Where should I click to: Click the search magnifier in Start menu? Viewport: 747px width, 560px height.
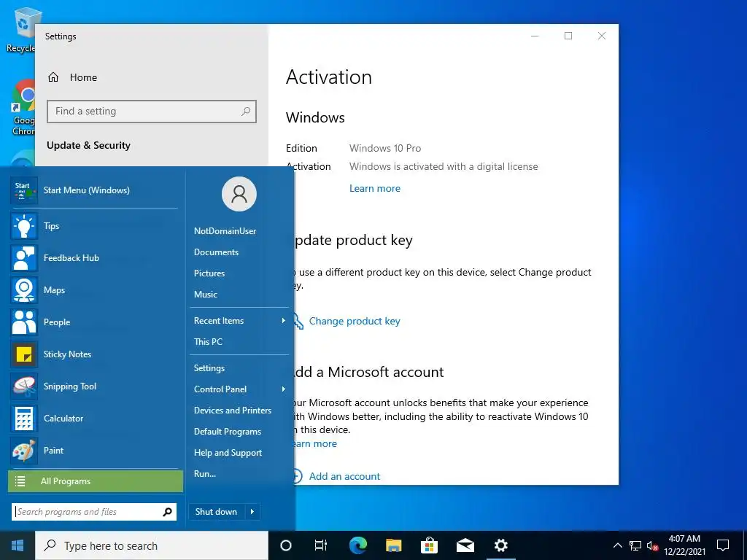167,512
